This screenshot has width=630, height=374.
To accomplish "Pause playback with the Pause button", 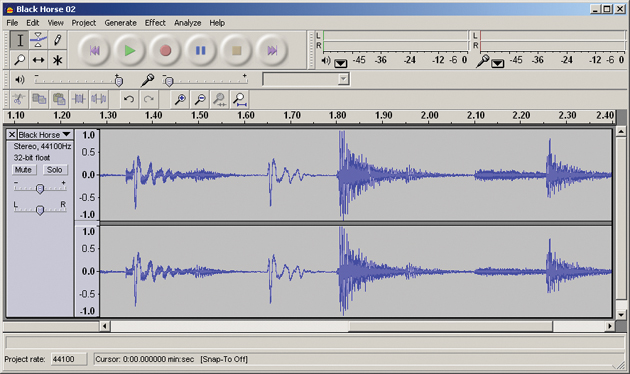I will [x=200, y=51].
